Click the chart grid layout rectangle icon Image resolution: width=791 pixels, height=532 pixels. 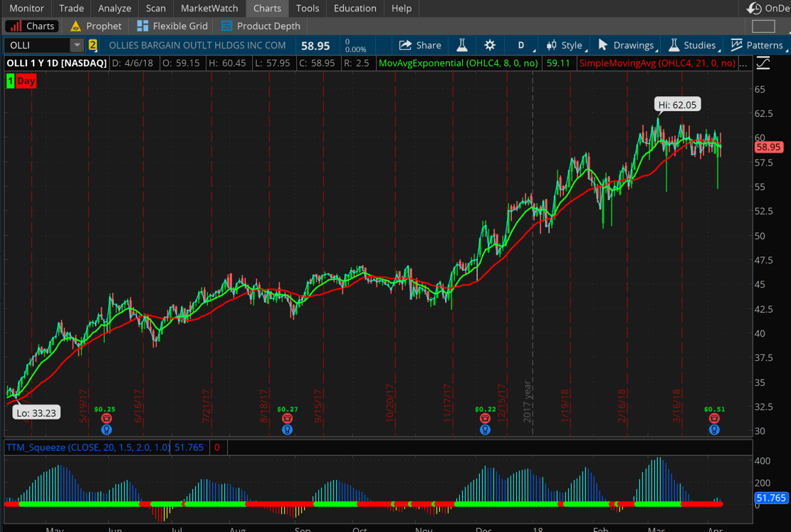coord(763,26)
